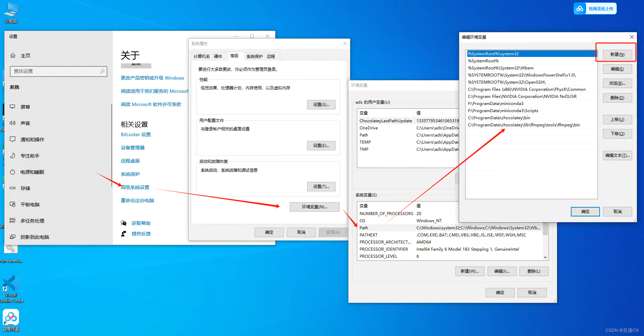
Task: Open Multitasking (多任务处理) icon
Action: tap(13, 220)
